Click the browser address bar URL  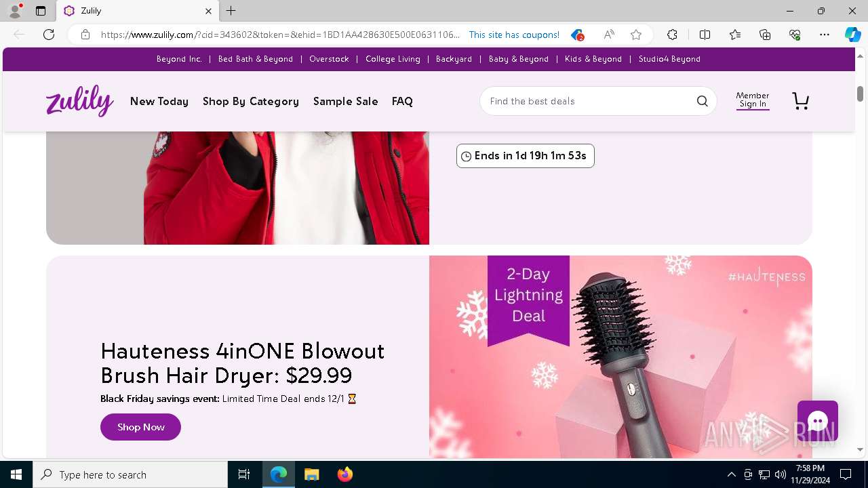coord(280,35)
